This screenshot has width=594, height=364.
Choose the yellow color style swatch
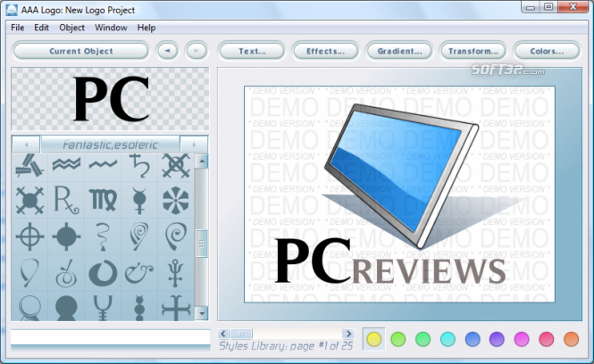374,339
